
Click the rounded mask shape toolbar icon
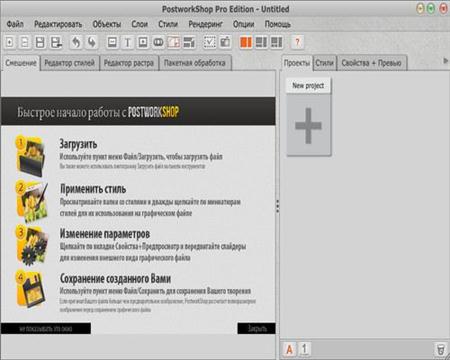click(x=158, y=42)
